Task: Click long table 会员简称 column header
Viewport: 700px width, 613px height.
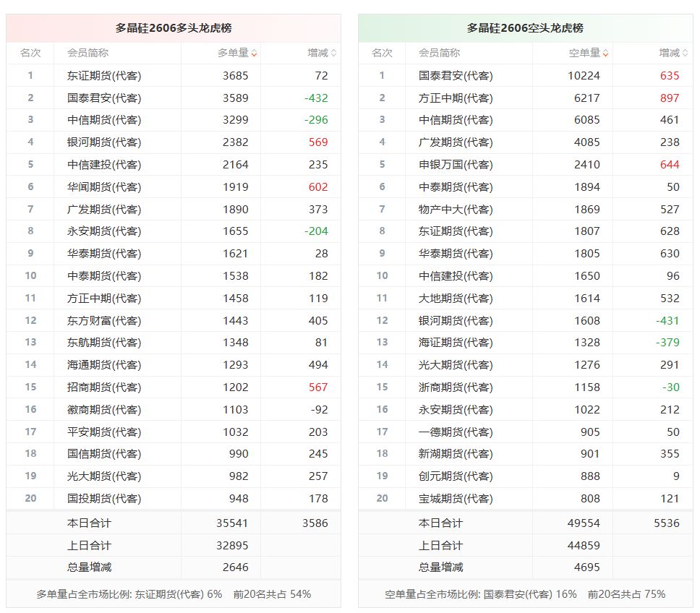Action: point(88,53)
